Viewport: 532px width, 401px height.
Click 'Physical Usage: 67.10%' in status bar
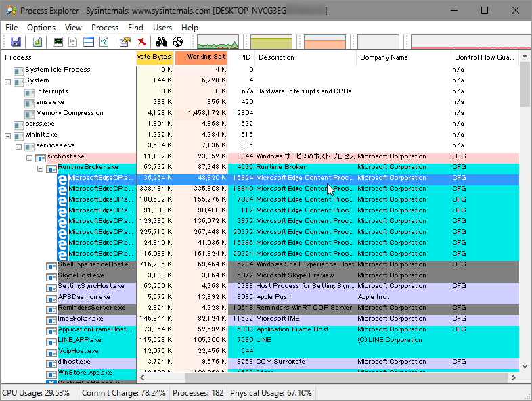click(271, 393)
